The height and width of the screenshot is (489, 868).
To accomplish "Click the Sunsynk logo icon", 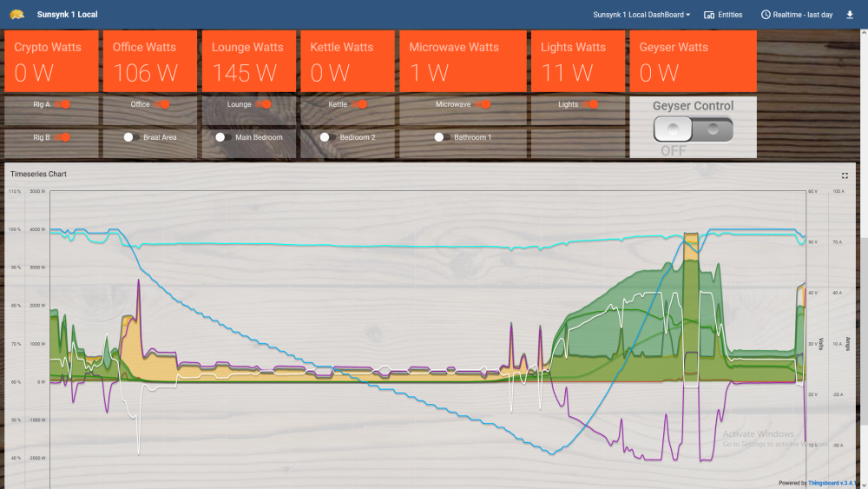I will point(17,15).
